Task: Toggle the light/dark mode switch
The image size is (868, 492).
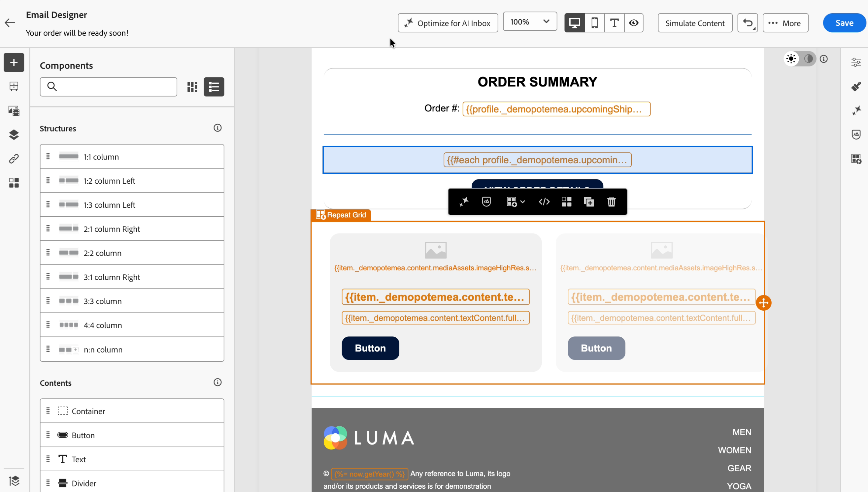Action: [800, 59]
